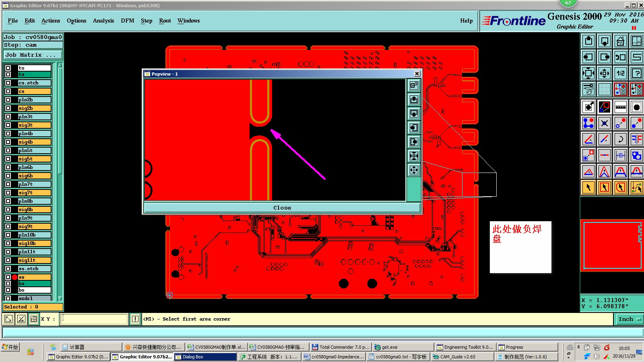Open the Help menu
The width and height of the screenshot is (644, 362).
click(x=466, y=21)
